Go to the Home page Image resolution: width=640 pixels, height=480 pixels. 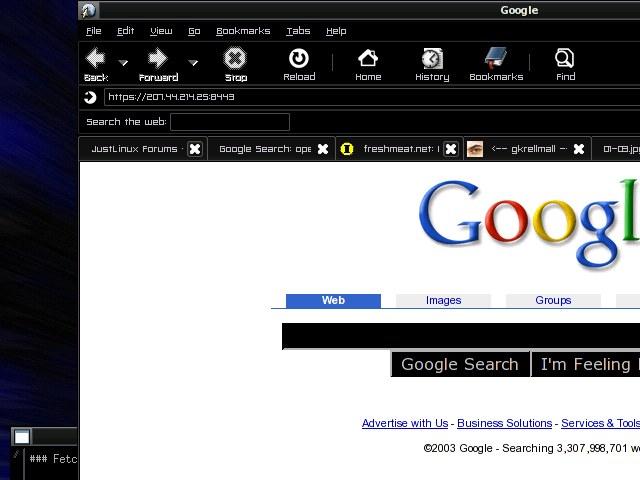[x=368, y=64]
